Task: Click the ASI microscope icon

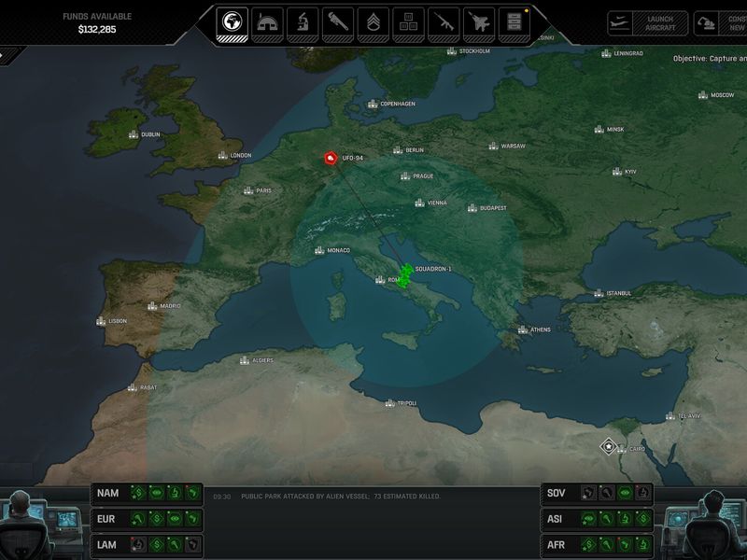Action: tap(625, 519)
